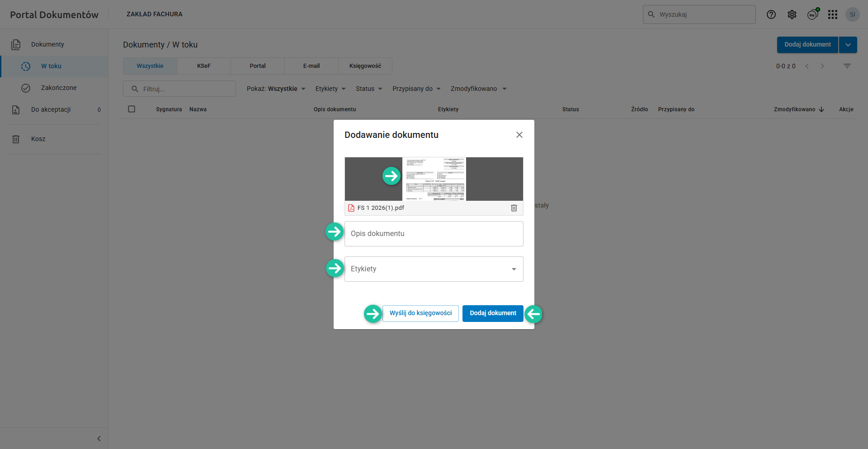Close the Dodawanie dokumentu dialog

(519, 135)
